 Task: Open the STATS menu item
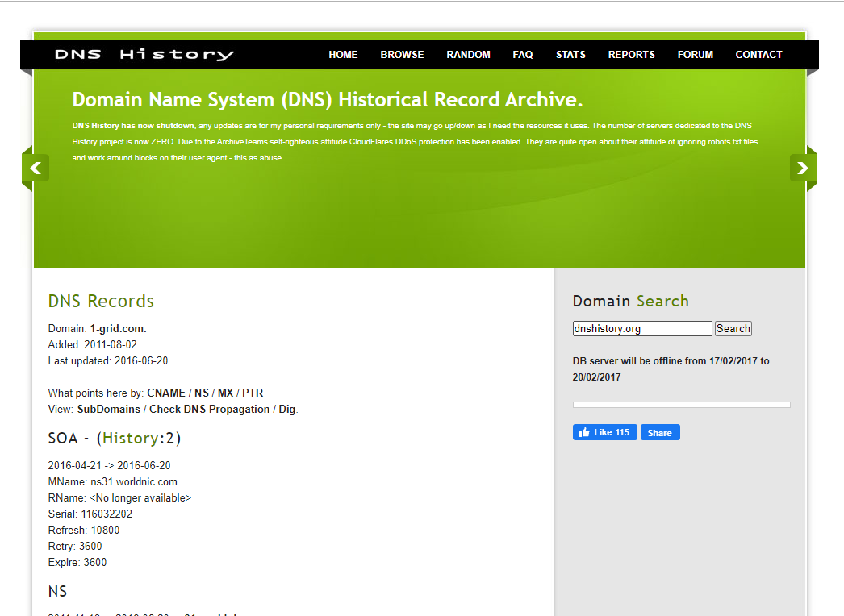click(570, 54)
